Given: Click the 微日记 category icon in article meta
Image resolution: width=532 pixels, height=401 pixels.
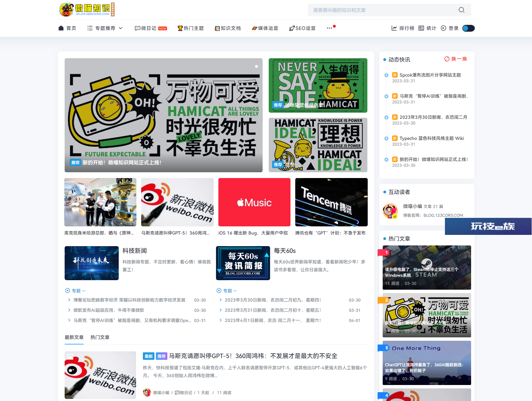Looking at the screenshot, I should [177, 392].
